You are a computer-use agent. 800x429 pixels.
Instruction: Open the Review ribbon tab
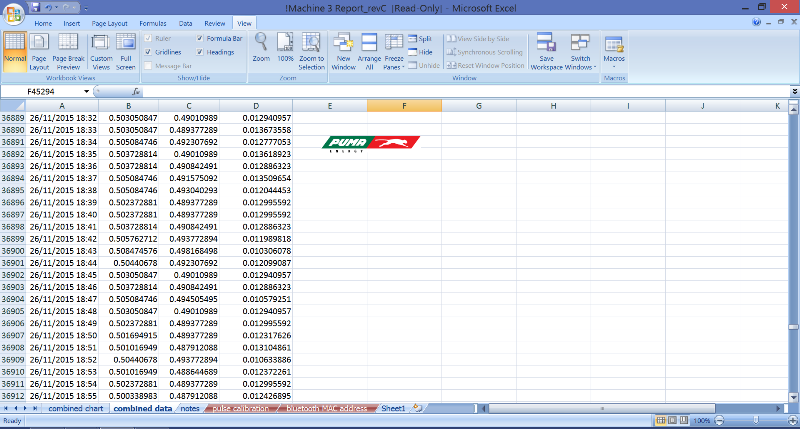214,23
